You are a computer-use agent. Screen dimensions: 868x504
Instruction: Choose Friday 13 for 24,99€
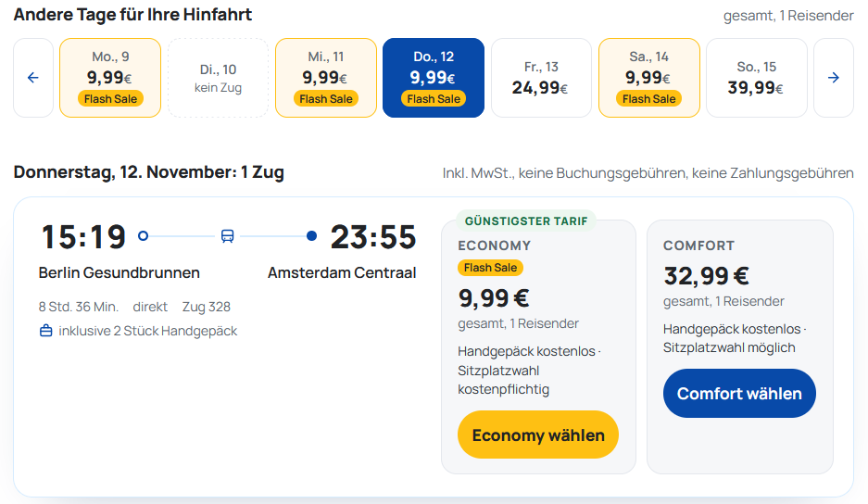coord(541,78)
